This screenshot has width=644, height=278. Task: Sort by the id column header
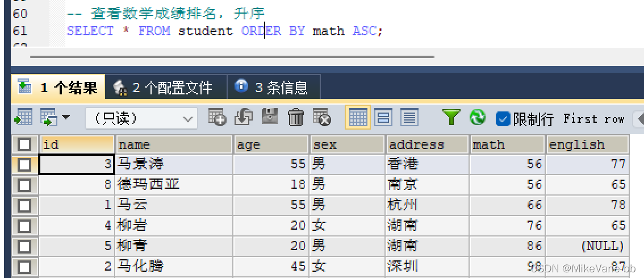coord(77,144)
